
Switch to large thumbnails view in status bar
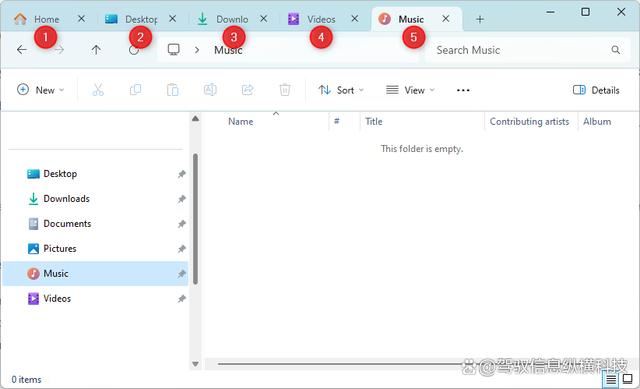tap(627, 379)
